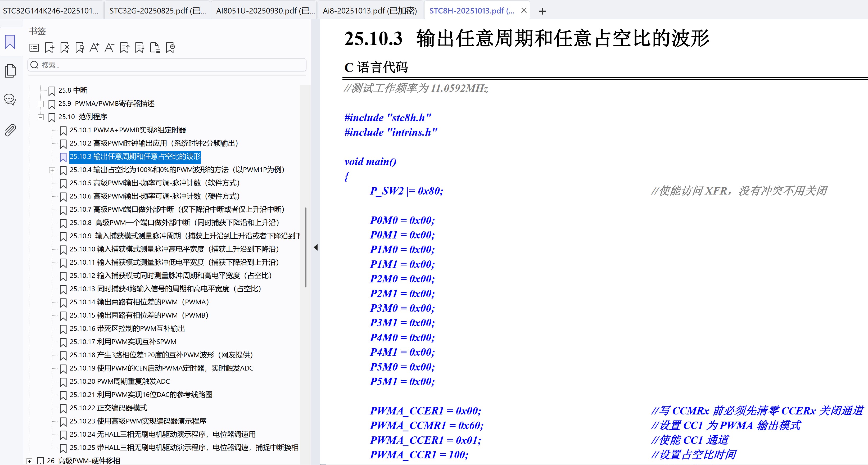
Task: Collapse the 25.10 范例程序 bookmark tree
Action: click(40, 118)
